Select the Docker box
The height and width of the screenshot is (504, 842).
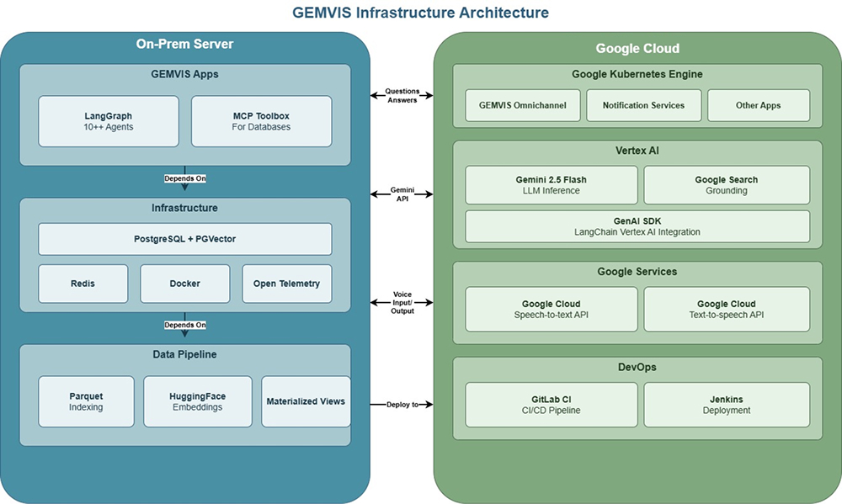[x=184, y=284]
